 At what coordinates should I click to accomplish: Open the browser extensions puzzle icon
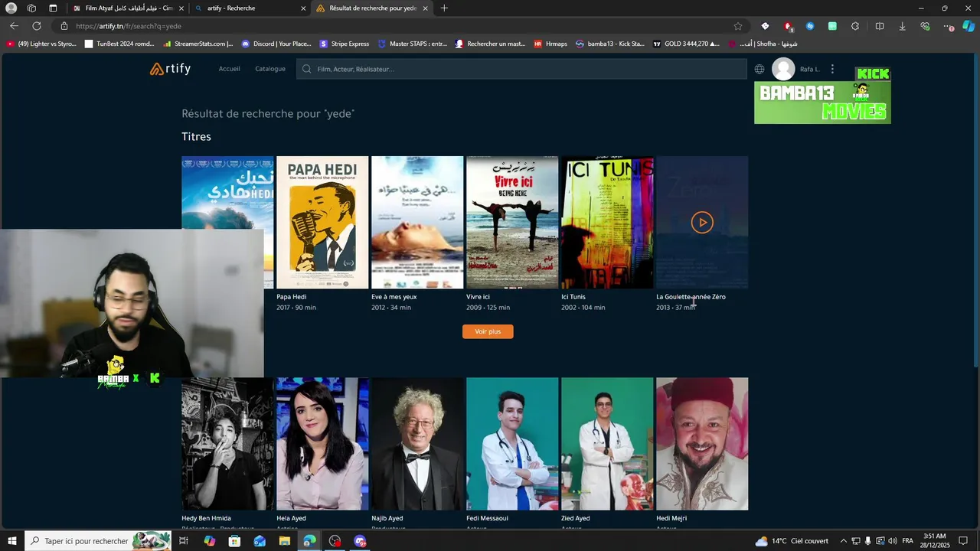[x=855, y=26]
